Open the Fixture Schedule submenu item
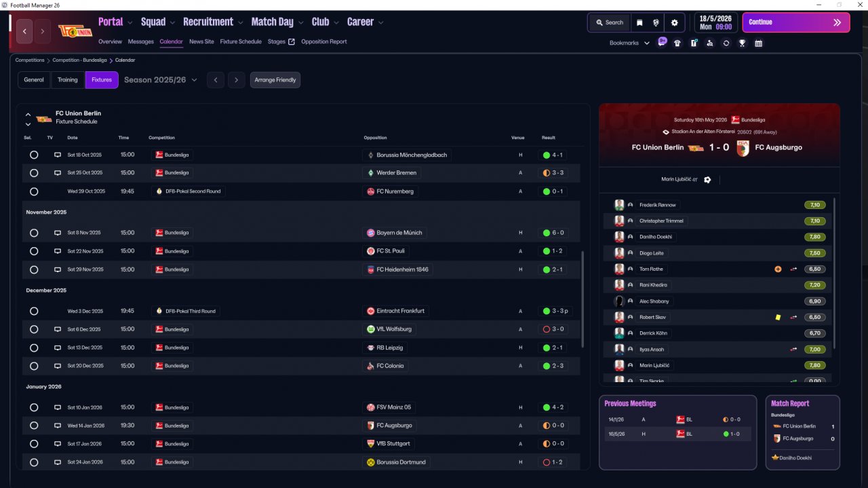Viewport: 868px width, 488px height. [x=241, y=41]
